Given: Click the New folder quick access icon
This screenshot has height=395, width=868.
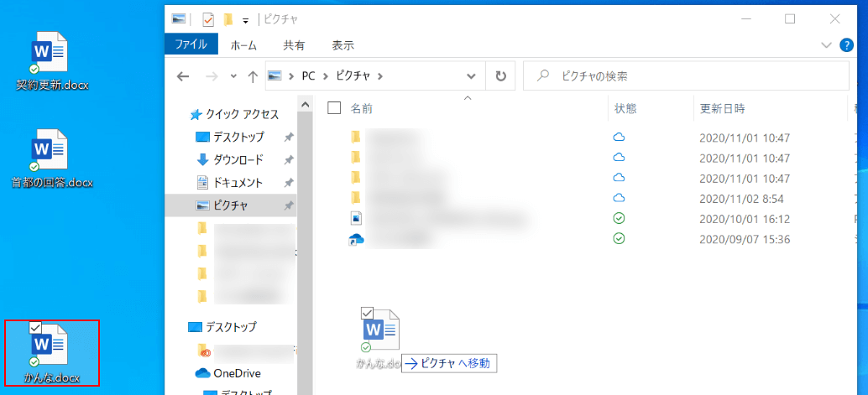Looking at the screenshot, I should pos(227,20).
